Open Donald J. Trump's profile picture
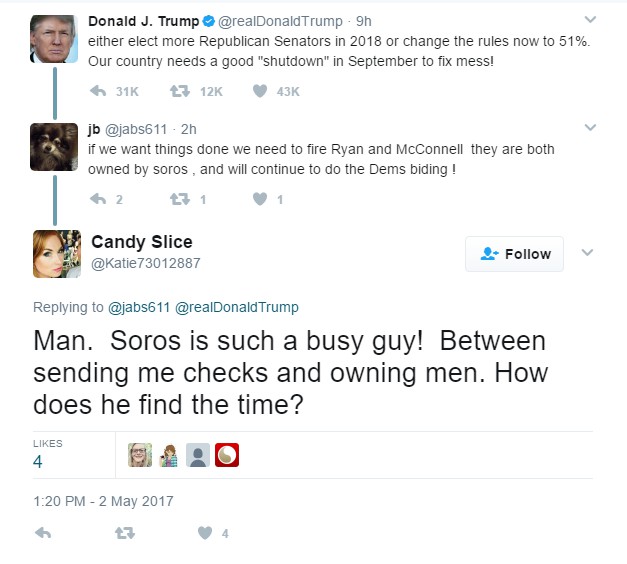 [56, 39]
